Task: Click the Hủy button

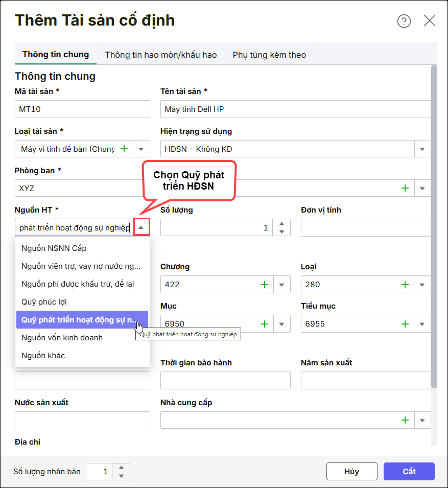Action: tap(351, 472)
